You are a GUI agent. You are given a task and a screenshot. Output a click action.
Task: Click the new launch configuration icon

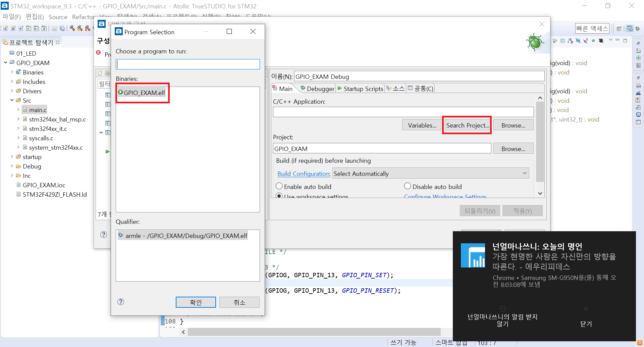click(x=100, y=73)
